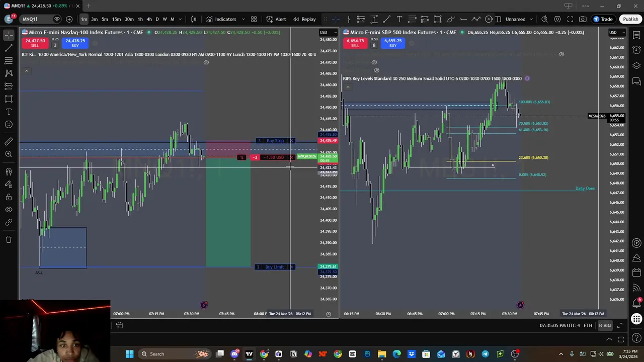Click the Compare or add symbol plus icon
This screenshot has width=644, height=362.
[69, 19]
